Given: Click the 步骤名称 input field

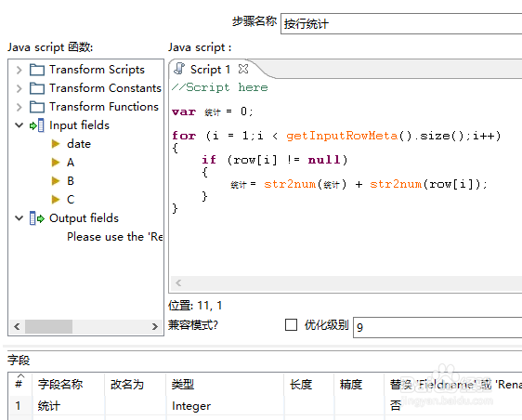Looking at the screenshot, I should pos(401,24).
